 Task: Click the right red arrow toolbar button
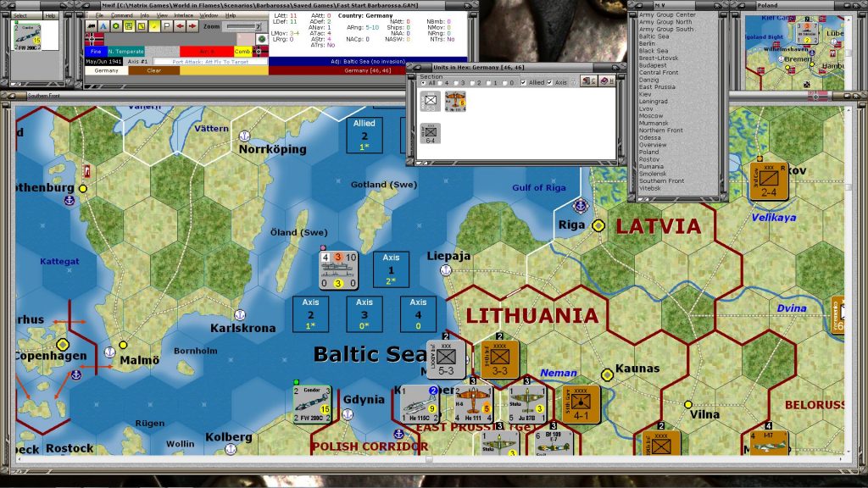(x=192, y=26)
